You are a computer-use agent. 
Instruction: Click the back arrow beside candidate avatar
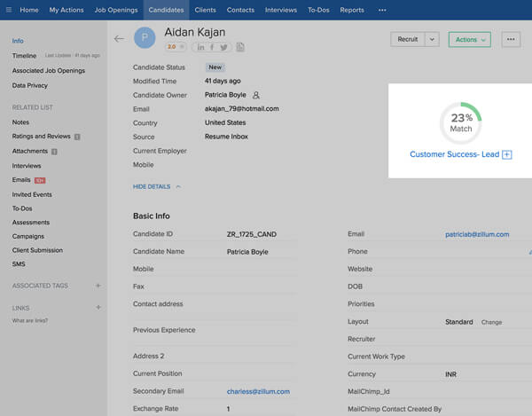120,39
